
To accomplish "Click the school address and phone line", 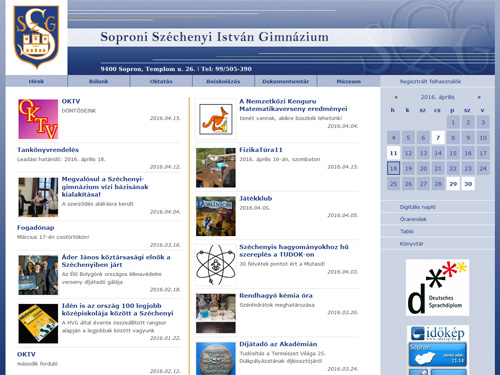I will coord(176,69).
